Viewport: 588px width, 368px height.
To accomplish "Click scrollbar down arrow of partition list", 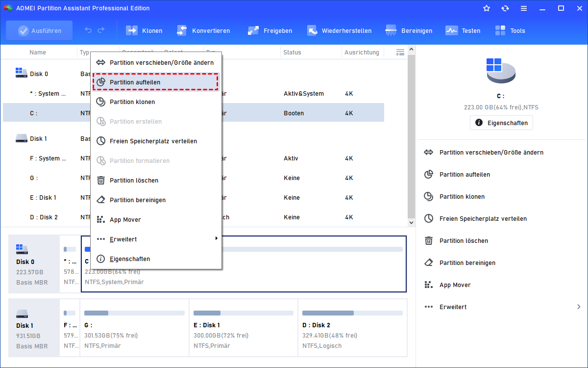I will [x=412, y=223].
